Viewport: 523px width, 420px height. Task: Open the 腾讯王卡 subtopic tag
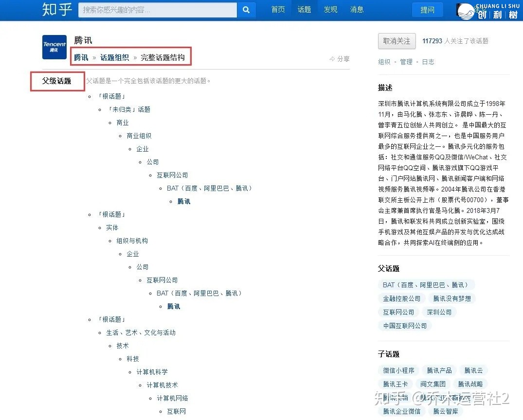(396, 385)
